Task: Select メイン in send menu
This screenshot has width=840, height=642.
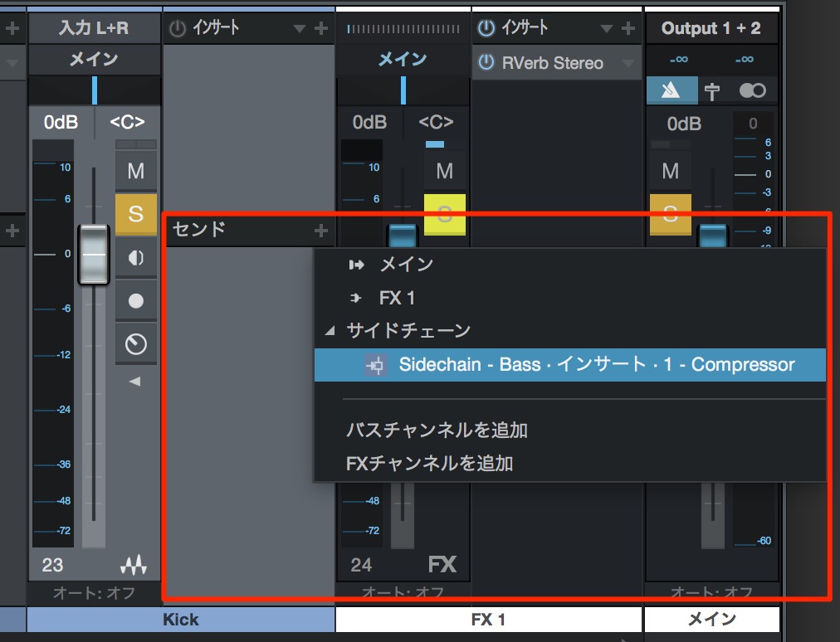Action: pyautogui.click(x=570, y=264)
